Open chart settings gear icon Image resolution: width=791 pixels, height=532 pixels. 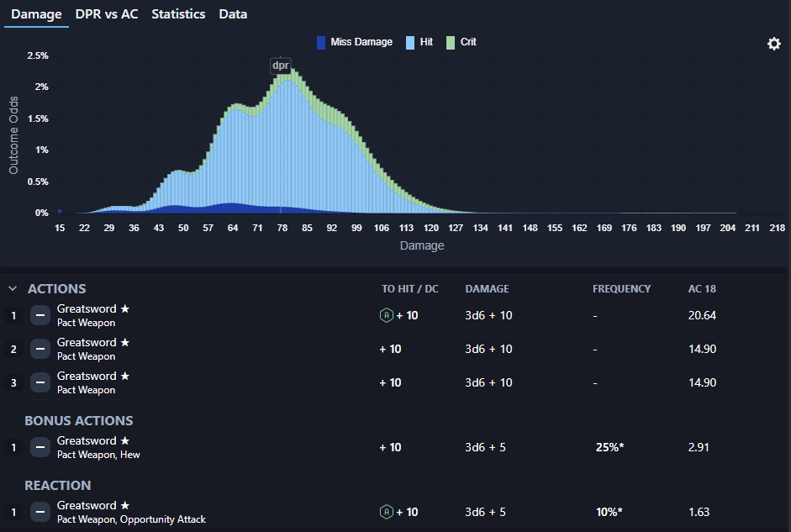pyautogui.click(x=773, y=44)
